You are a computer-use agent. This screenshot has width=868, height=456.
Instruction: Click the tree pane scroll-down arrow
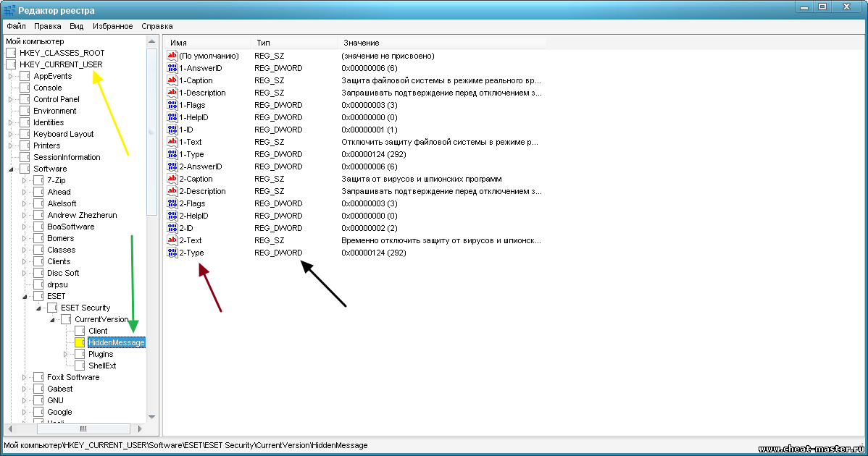[151, 418]
